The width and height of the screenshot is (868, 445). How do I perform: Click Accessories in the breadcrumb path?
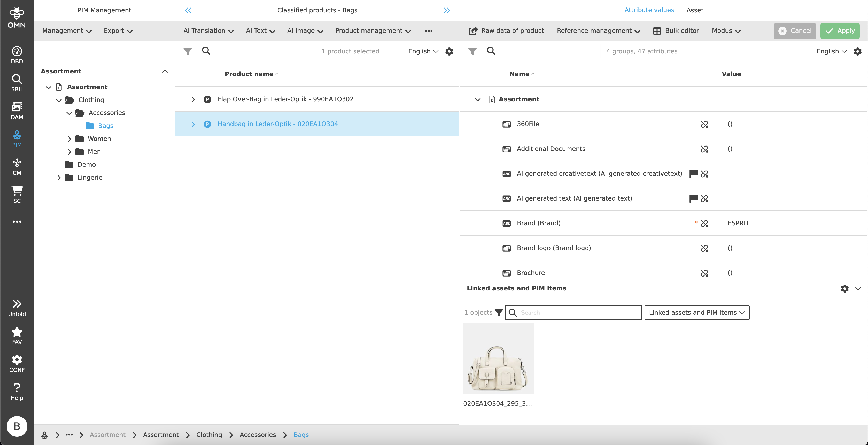pyautogui.click(x=258, y=435)
